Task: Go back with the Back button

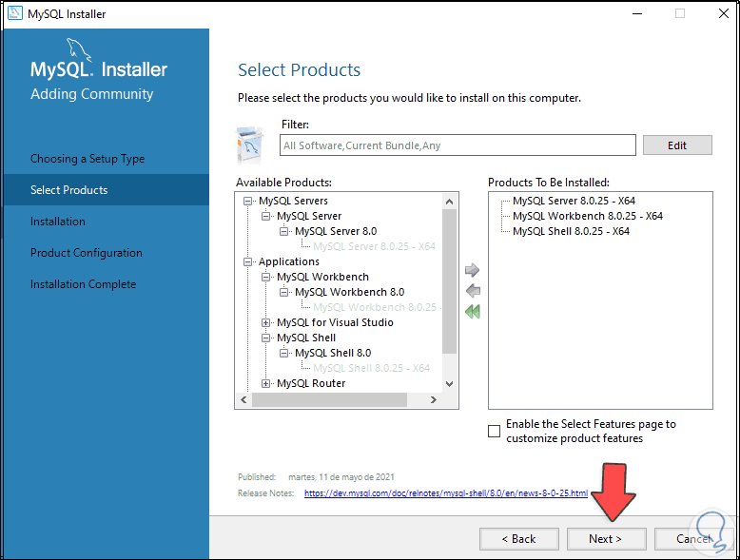Action: click(518, 538)
